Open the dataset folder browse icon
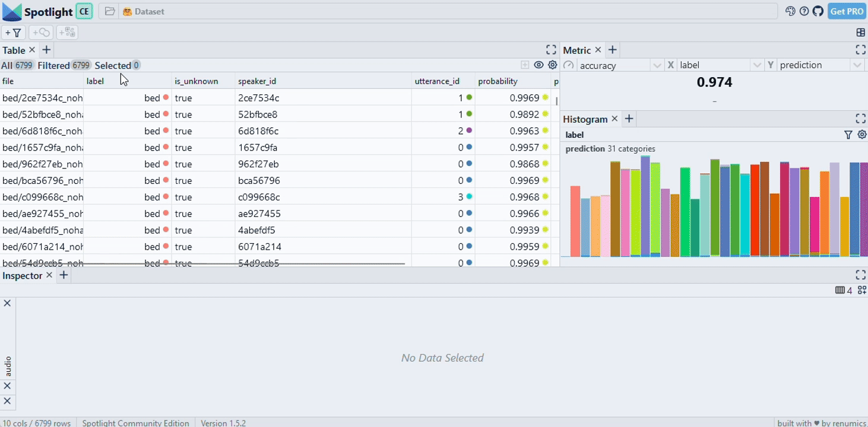Viewport: 868px width, 427px height. [x=110, y=11]
